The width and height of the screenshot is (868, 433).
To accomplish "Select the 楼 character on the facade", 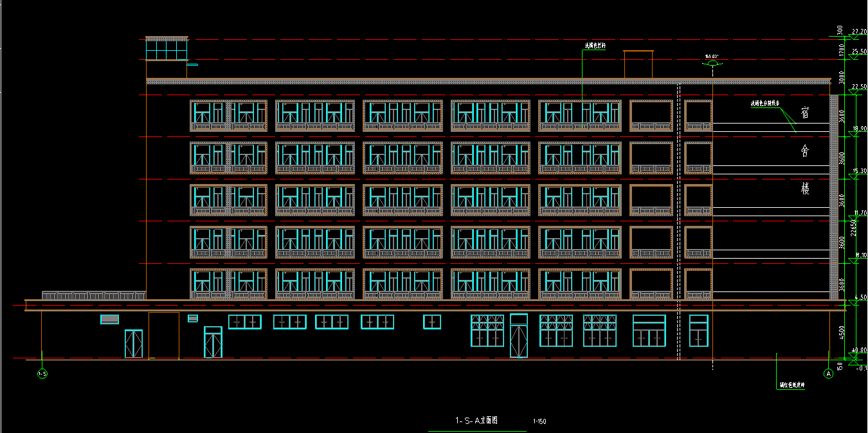I will tap(804, 189).
